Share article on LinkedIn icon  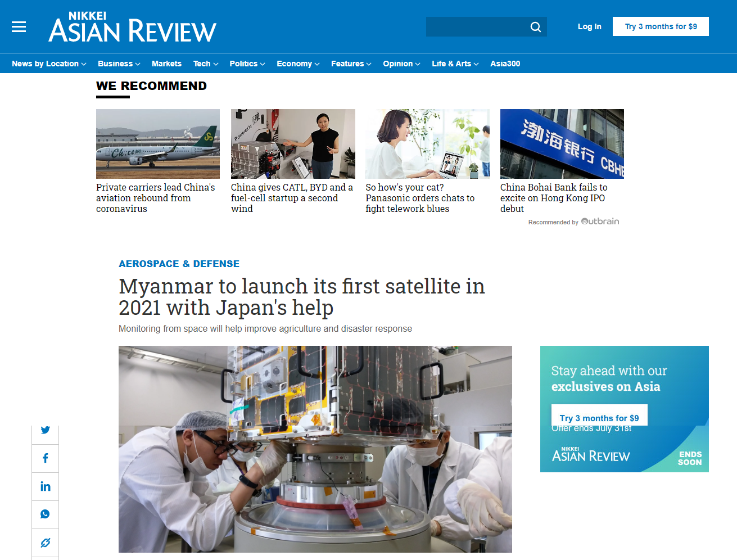46,486
